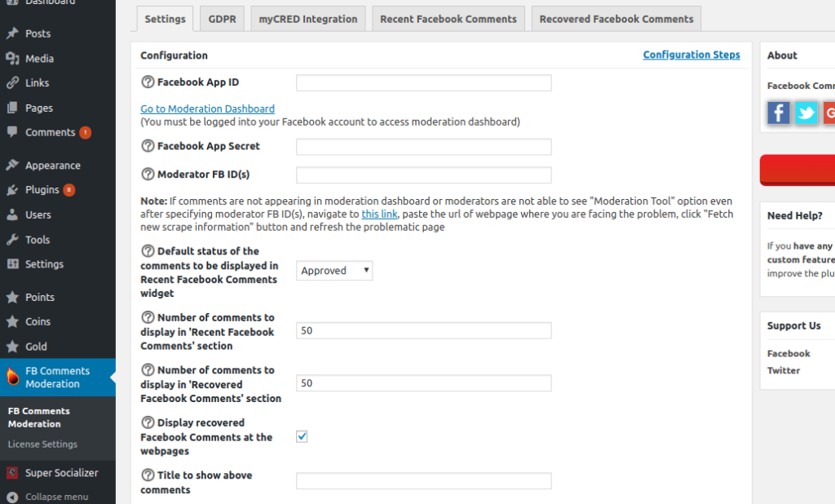
Task: Click the Plugins plug icon in sidebar
Action: pyautogui.click(x=11, y=189)
